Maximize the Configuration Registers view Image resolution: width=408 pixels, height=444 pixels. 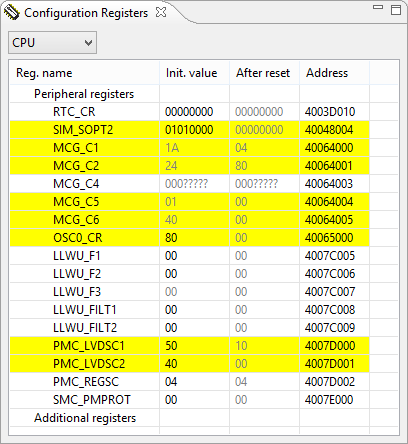click(x=396, y=10)
